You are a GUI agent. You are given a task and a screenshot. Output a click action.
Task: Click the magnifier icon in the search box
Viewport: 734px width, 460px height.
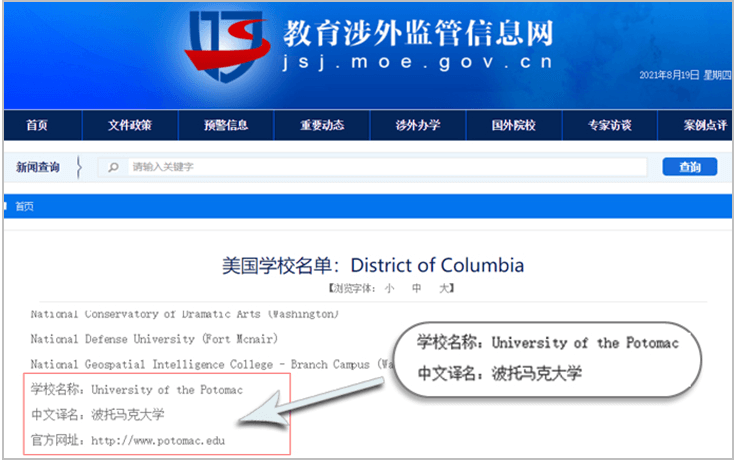coord(115,167)
